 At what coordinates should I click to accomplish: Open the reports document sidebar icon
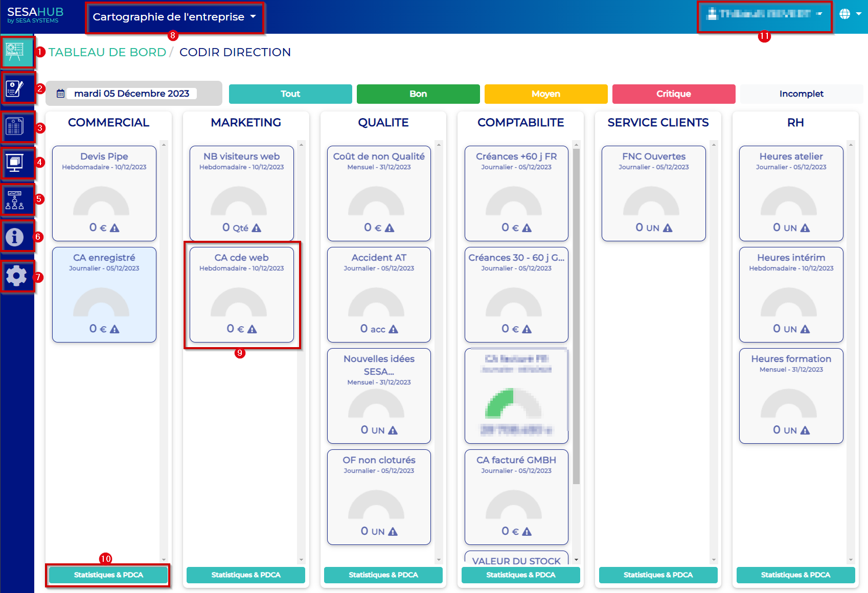[15, 126]
